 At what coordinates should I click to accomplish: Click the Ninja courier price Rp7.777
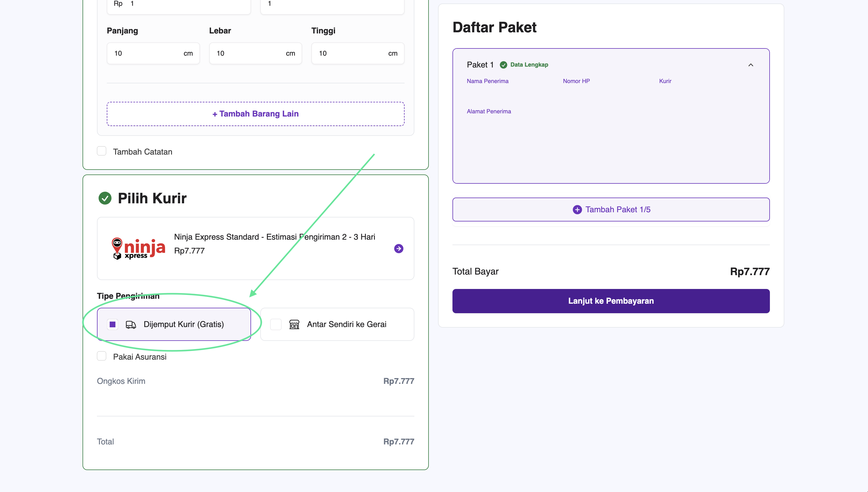(x=189, y=251)
